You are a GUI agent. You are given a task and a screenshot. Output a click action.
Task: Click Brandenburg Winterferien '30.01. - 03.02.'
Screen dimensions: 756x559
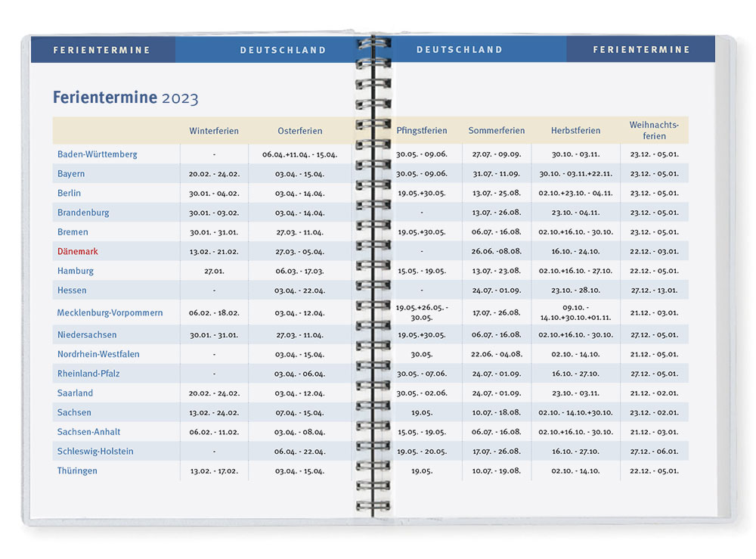click(x=214, y=213)
